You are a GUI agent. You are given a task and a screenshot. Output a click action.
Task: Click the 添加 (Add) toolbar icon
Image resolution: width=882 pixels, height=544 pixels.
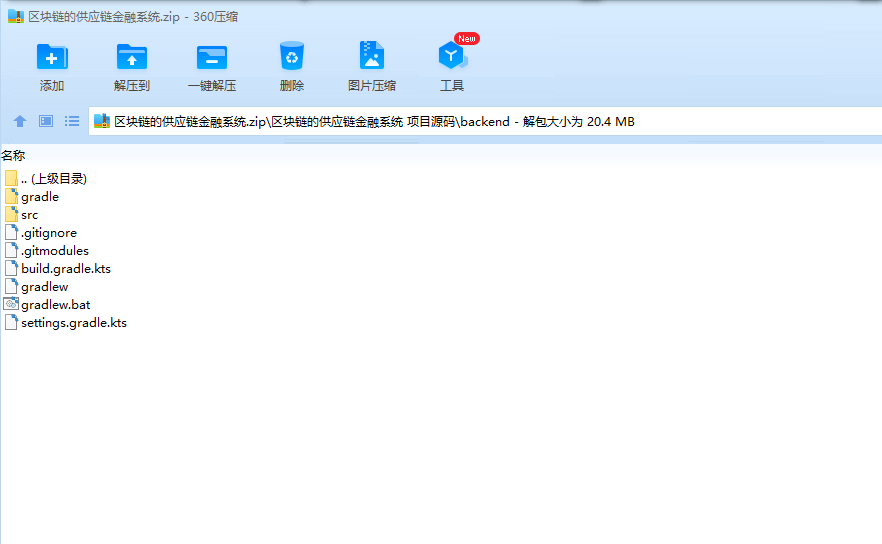point(52,57)
